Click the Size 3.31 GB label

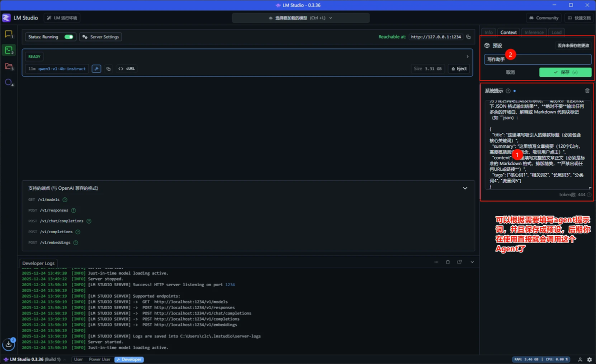(427, 69)
